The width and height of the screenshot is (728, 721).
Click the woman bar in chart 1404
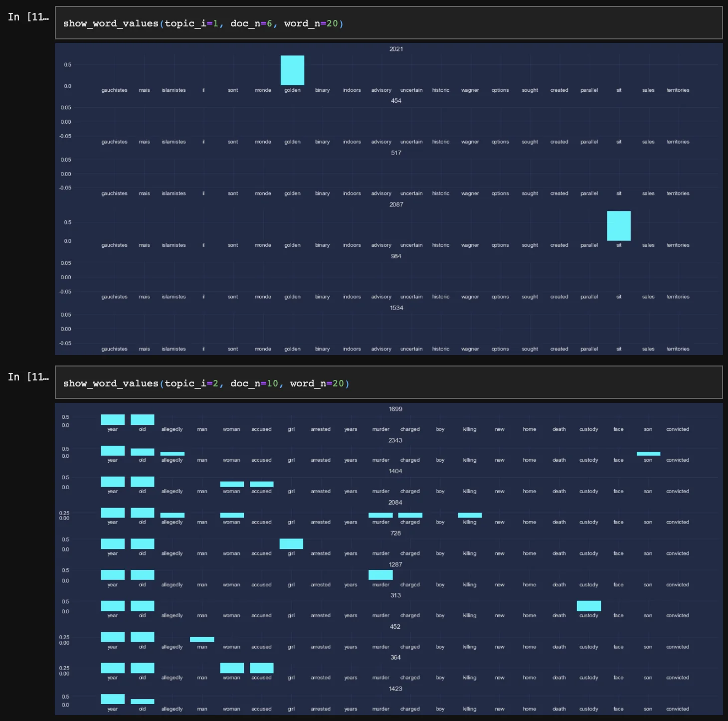coord(232,484)
